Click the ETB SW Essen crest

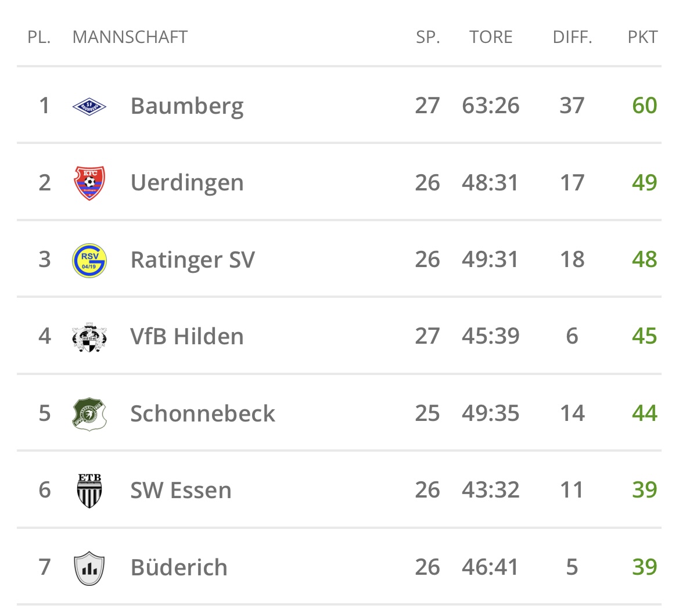89,491
